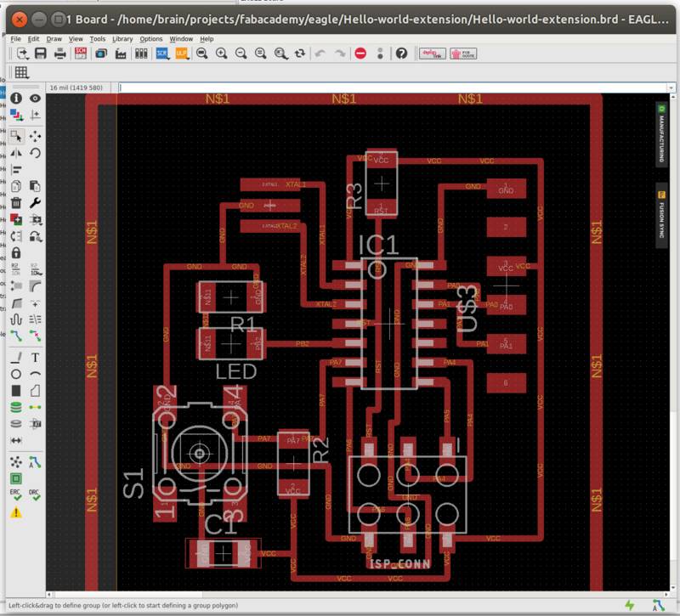The height and width of the screenshot is (616, 680).
Task: Select the Mirror tool
Action: tap(15, 154)
